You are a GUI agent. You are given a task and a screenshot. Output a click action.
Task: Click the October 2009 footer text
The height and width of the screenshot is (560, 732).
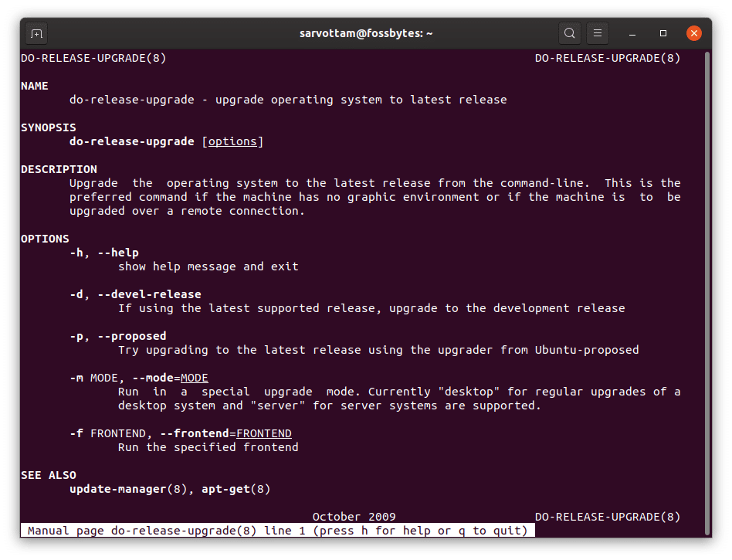point(354,517)
